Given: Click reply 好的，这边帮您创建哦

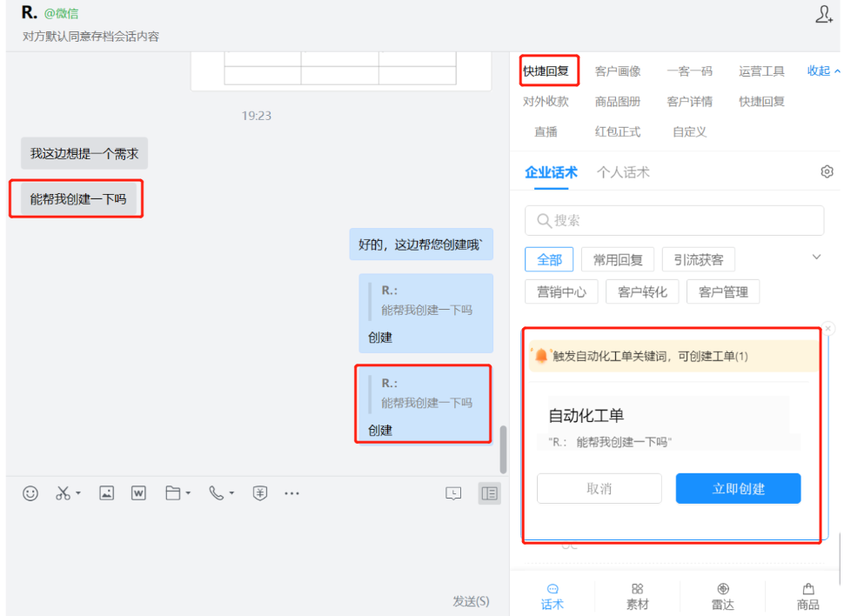Looking at the screenshot, I should click(421, 244).
